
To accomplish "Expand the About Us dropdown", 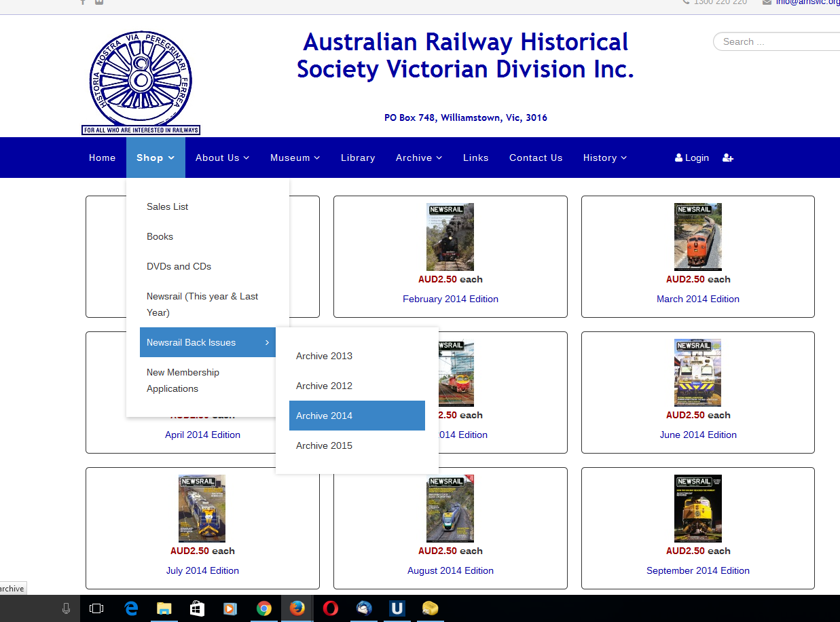I will pyautogui.click(x=223, y=158).
